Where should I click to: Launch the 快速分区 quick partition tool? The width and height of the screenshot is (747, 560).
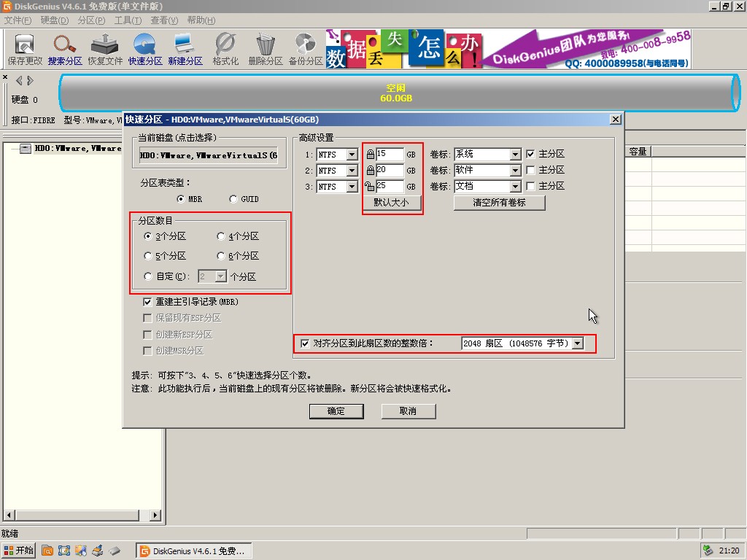click(x=145, y=49)
